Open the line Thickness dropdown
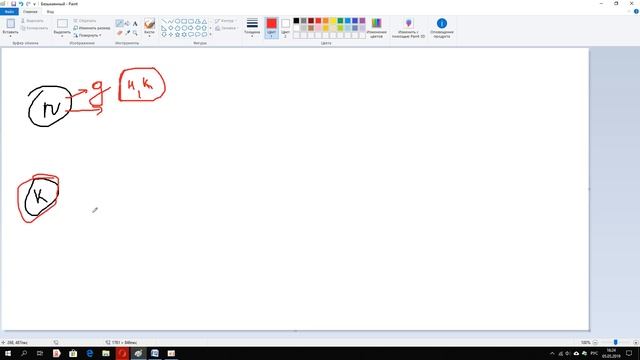This screenshot has width=640, height=360. tap(252, 27)
